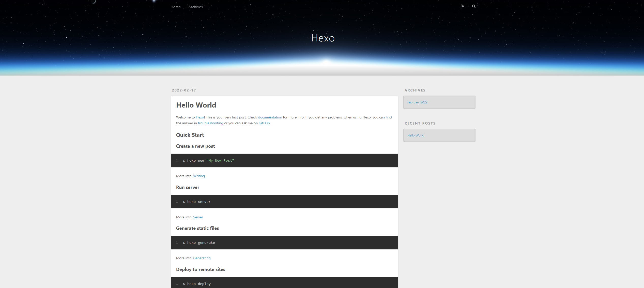The image size is (644, 288).
Task: Click the 'hexo generate' code block
Action: (x=284, y=242)
